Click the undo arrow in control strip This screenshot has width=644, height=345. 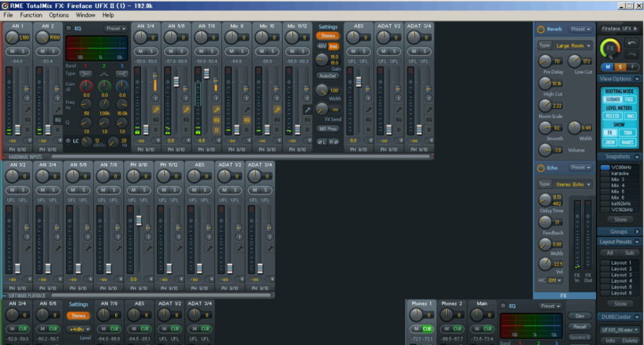point(631,43)
